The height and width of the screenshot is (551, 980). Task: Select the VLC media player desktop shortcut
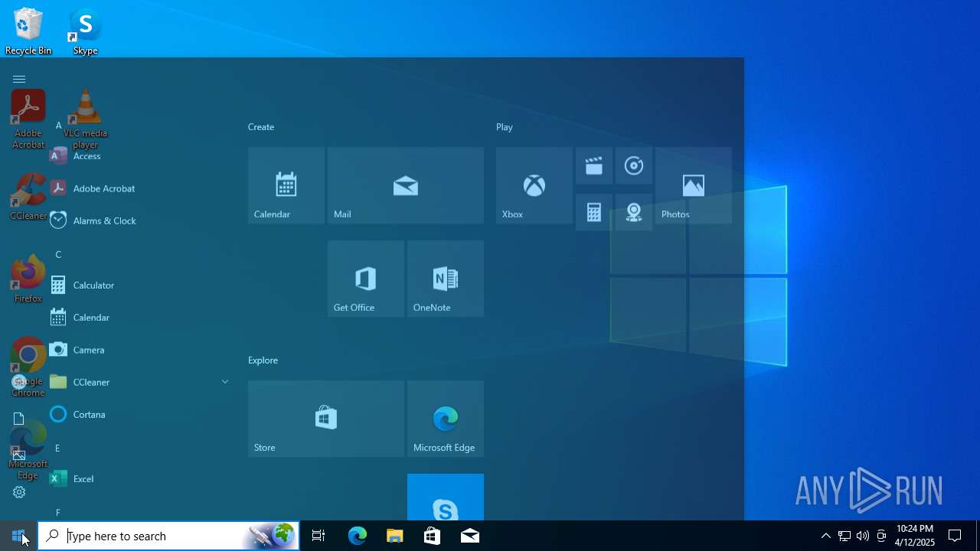pos(85,119)
